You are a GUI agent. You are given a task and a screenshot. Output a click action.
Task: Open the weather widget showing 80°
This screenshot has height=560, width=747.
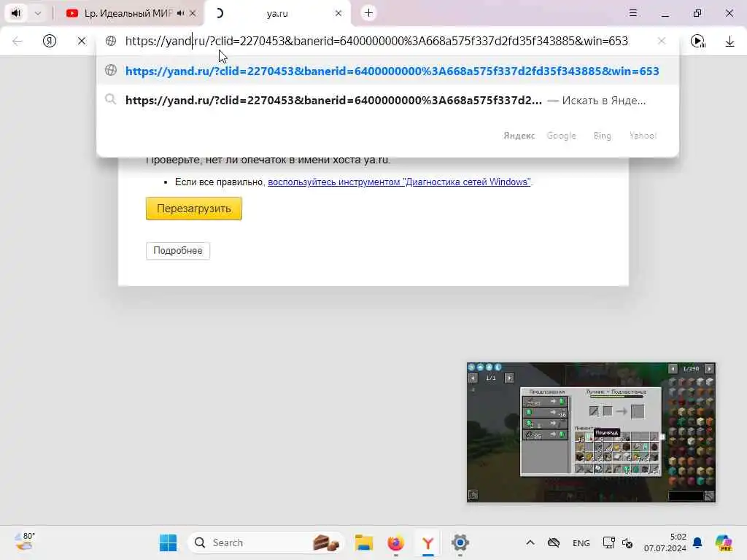[24, 542]
